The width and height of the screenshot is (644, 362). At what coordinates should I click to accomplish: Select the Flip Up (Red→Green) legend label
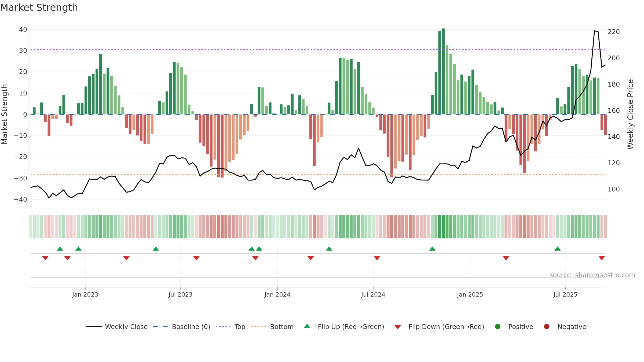tap(351, 327)
